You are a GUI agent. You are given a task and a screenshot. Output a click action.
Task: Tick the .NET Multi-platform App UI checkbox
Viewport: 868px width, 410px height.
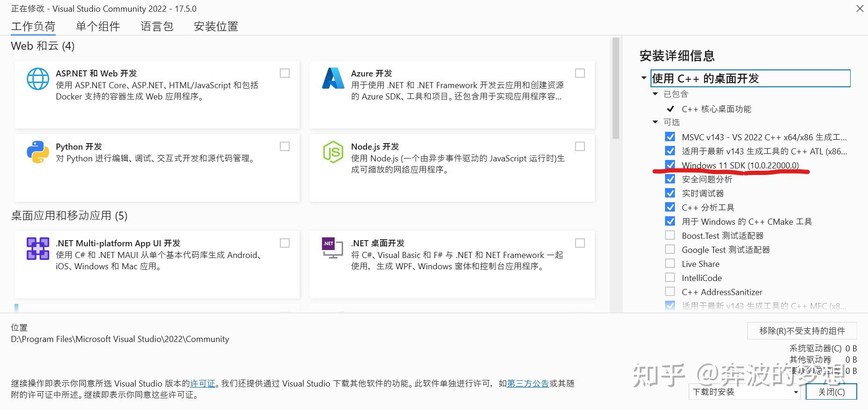point(284,243)
